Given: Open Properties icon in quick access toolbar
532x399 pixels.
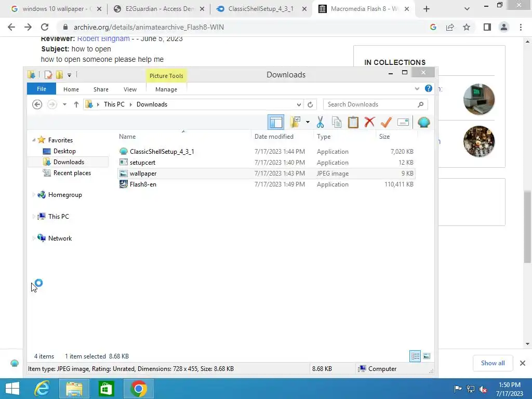Looking at the screenshot, I should pyautogui.click(x=48, y=75).
